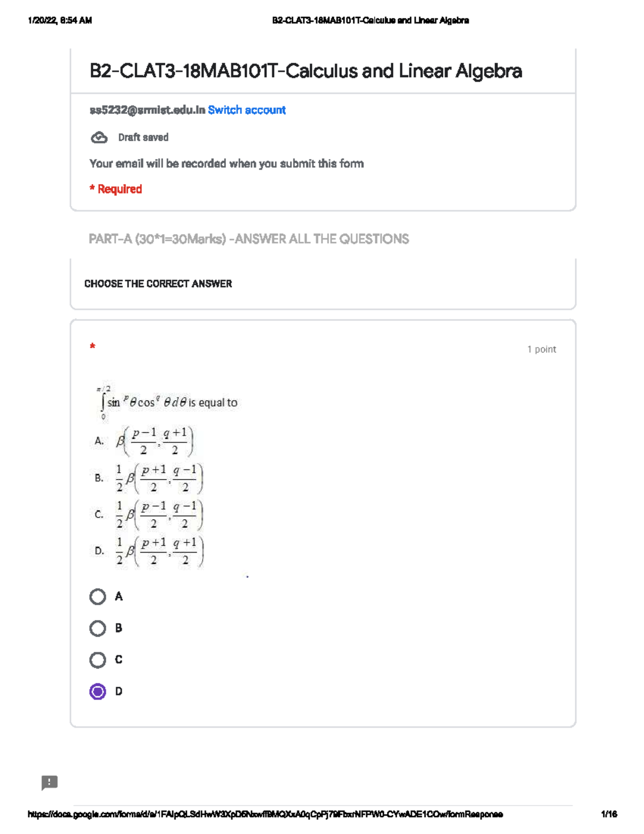Click the form title Calculus and Linear Algebra

305,71
